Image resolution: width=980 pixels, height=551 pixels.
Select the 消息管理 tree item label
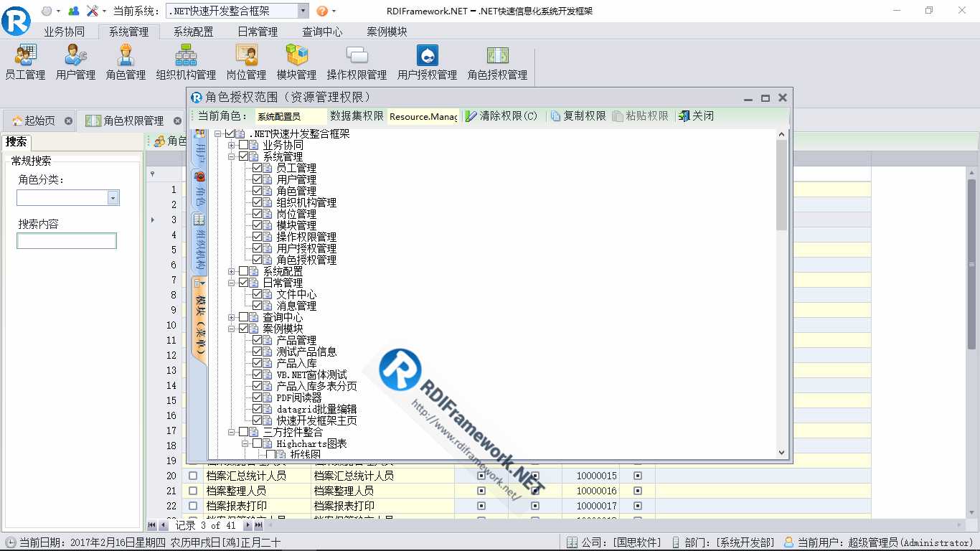coord(296,306)
